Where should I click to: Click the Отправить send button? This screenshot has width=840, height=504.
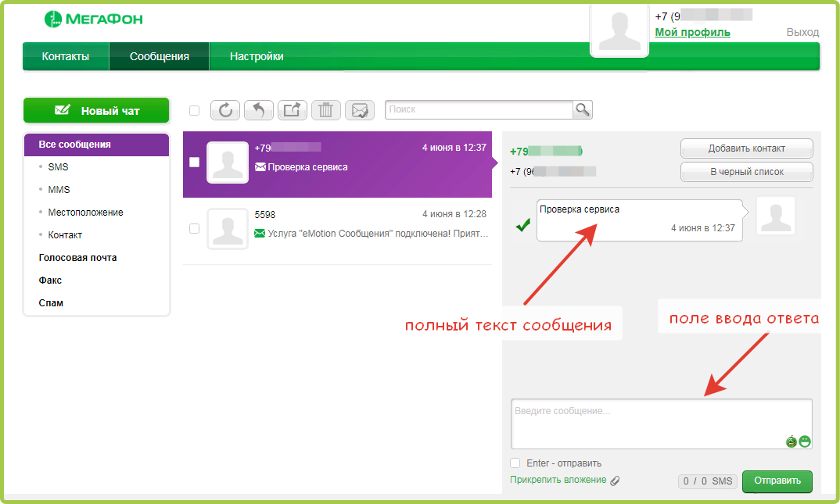(x=777, y=481)
